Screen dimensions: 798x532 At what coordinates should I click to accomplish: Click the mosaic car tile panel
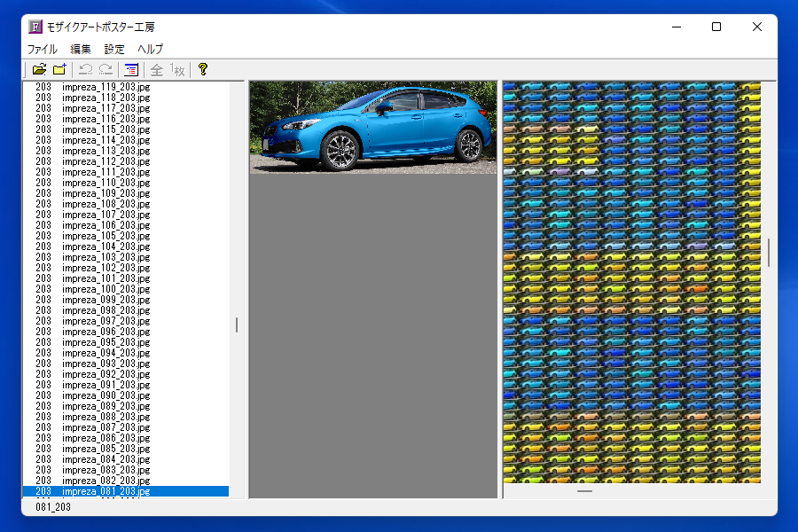[x=631, y=282]
